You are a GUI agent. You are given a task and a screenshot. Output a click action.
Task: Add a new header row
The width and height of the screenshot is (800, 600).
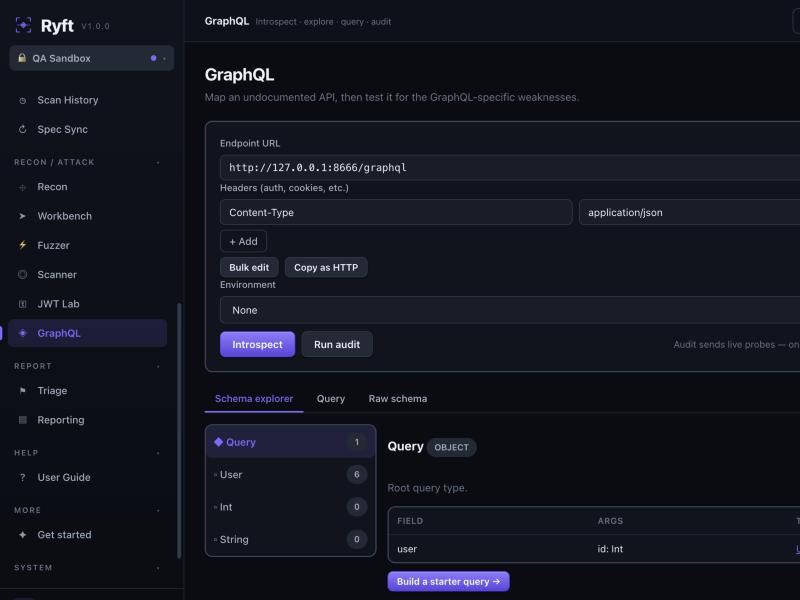[243, 241]
